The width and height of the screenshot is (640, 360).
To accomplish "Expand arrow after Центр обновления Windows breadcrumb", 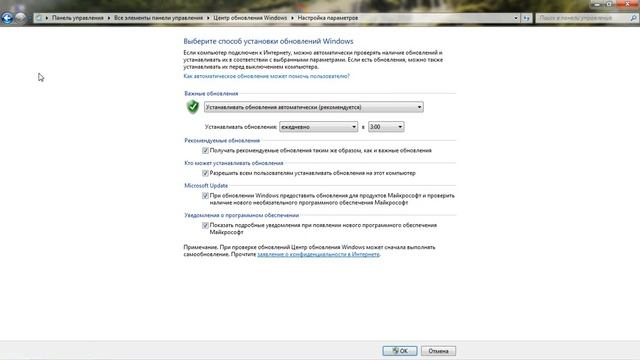I will point(292,18).
